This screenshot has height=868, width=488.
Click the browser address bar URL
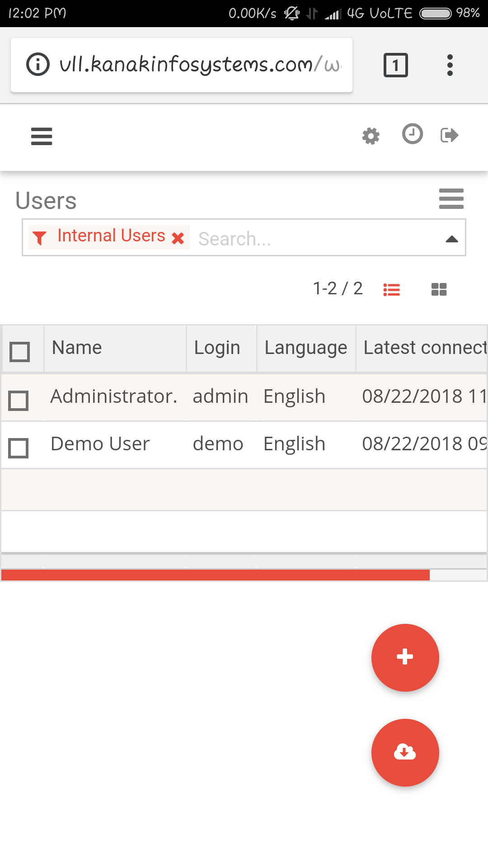200,64
